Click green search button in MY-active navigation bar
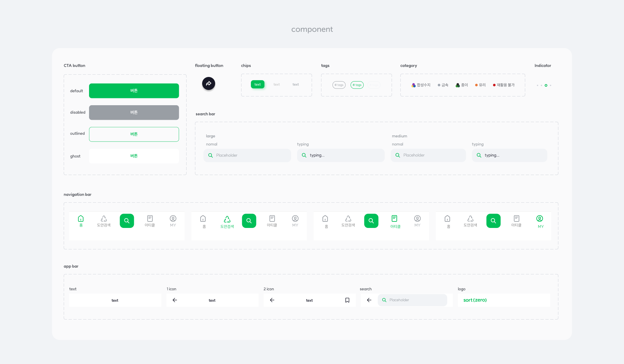Viewport: 624px width, 364px height. click(x=493, y=221)
